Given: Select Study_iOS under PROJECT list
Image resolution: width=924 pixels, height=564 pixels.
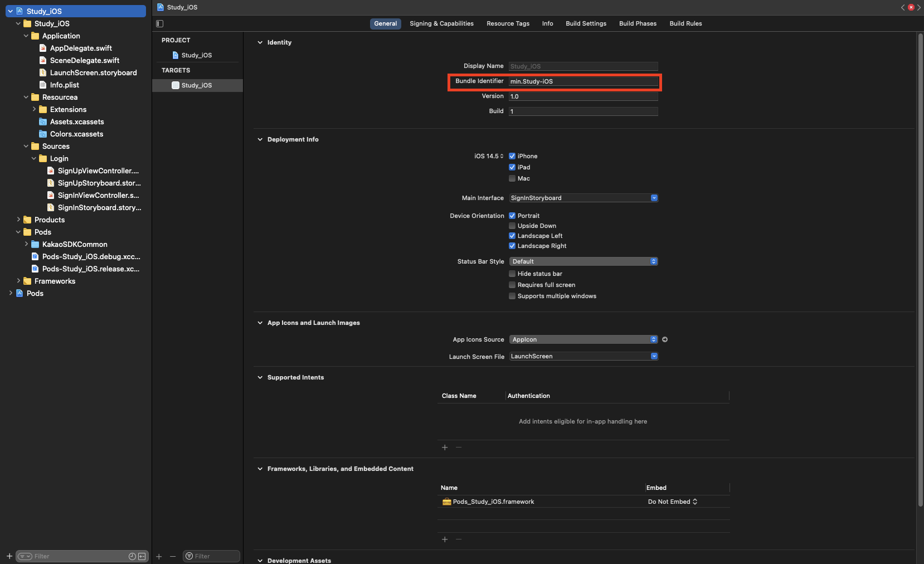Looking at the screenshot, I should pos(196,55).
